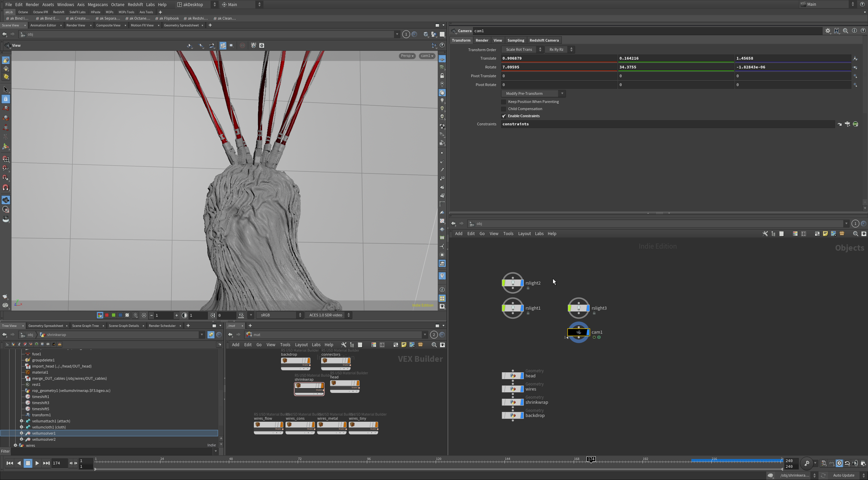Open the Megascans menu
Viewport: 868px width, 480px height.
[98, 4]
